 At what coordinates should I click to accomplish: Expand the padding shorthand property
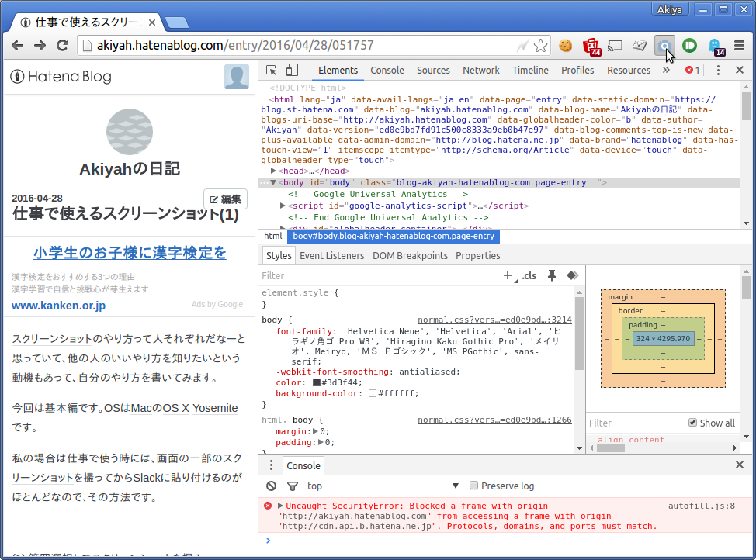321,442
